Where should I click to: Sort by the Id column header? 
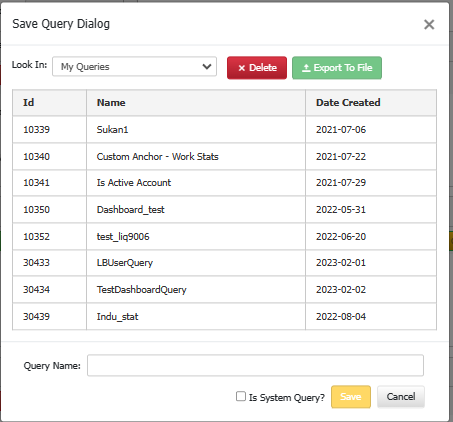49,103
